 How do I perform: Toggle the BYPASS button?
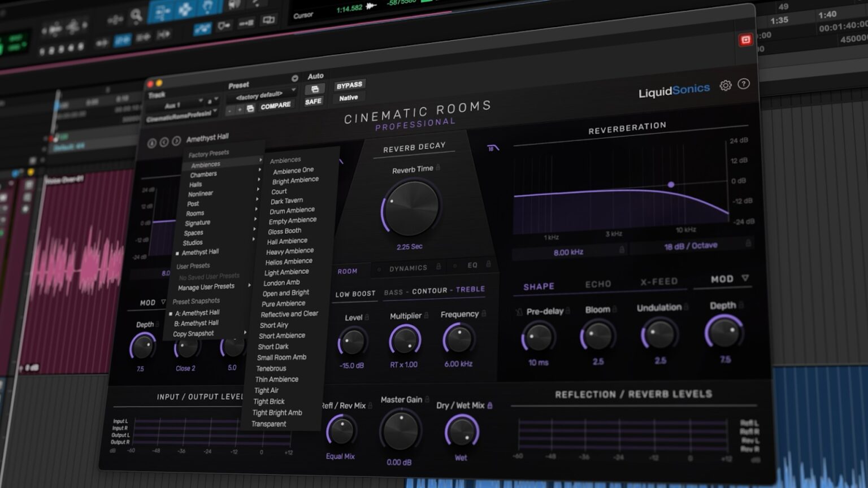pyautogui.click(x=349, y=85)
